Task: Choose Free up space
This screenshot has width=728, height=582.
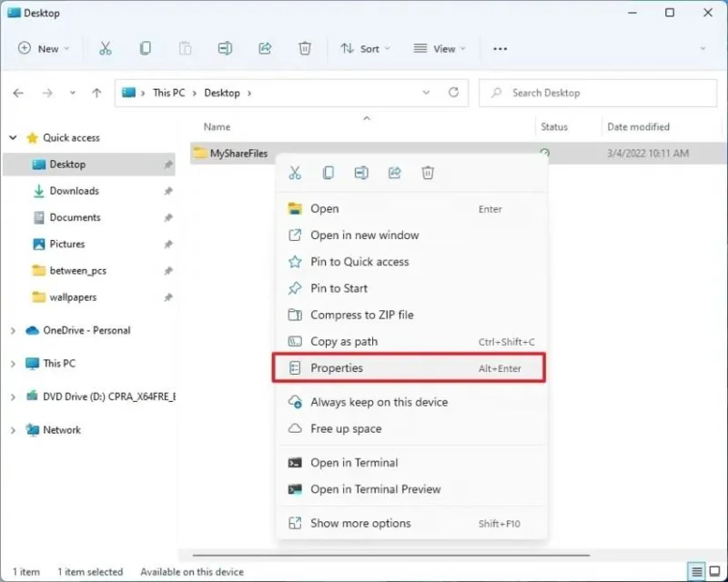Action: tap(411, 428)
